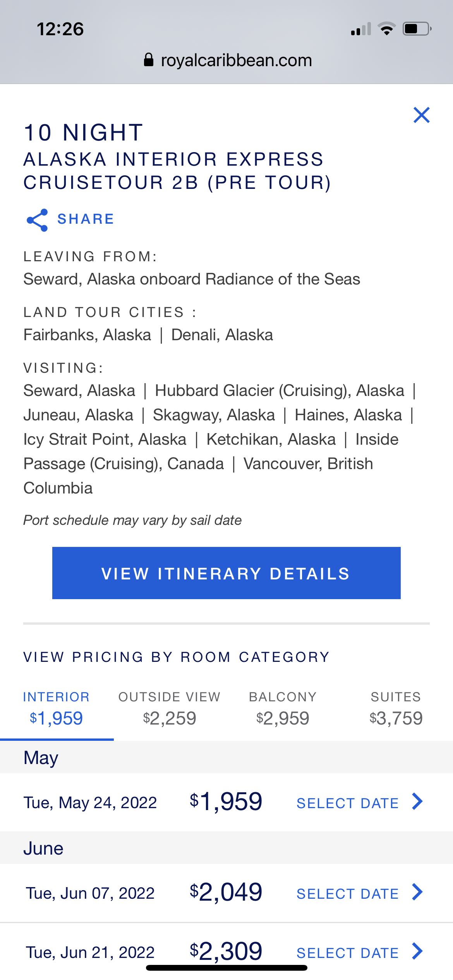Viewport: 453px width, 980px height.
Task: Click the View Itinerary Details button
Action: pyautogui.click(x=226, y=573)
